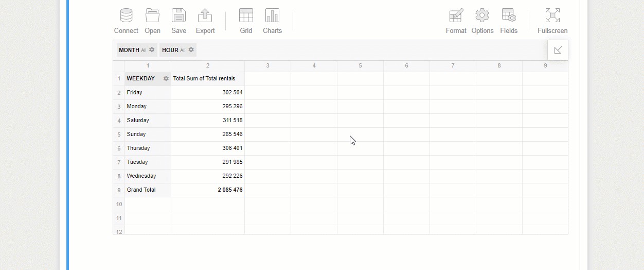This screenshot has height=270, width=644.
Task: Click the Open folder icon
Action: tap(152, 15)
